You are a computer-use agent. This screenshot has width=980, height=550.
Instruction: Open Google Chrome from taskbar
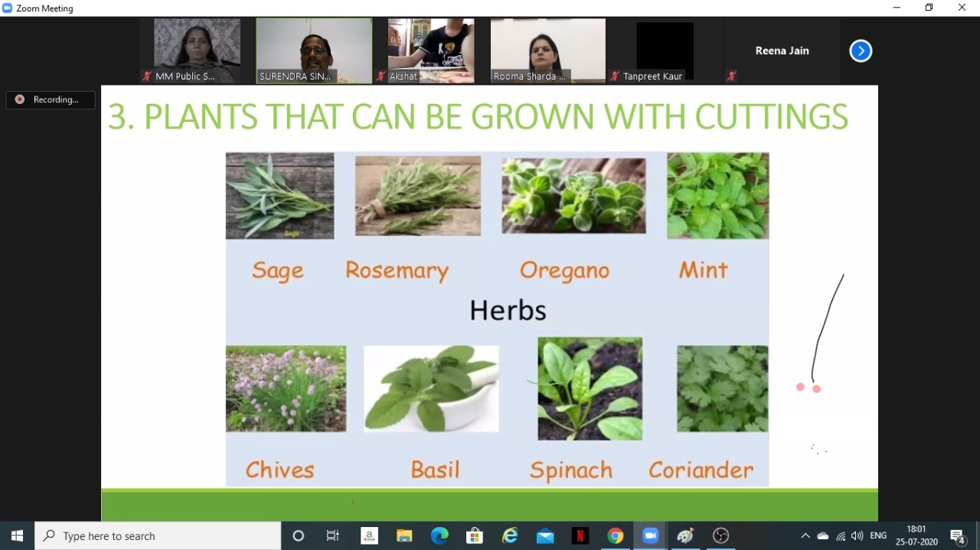pos(616,536)
